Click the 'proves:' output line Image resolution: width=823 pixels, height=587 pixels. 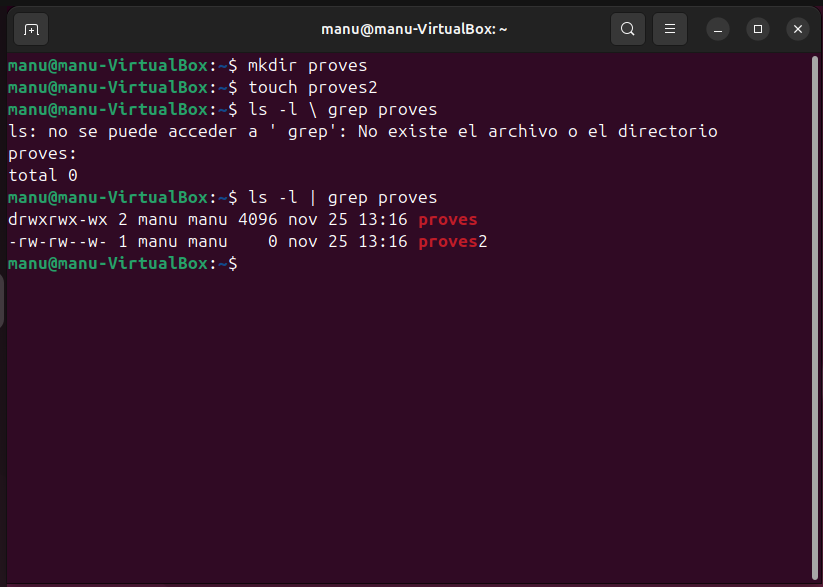tap(42, 154)
